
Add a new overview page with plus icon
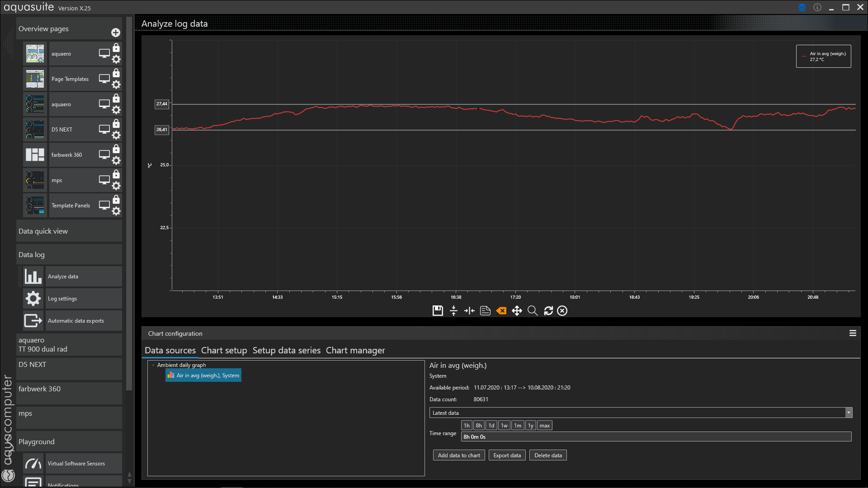116,33
